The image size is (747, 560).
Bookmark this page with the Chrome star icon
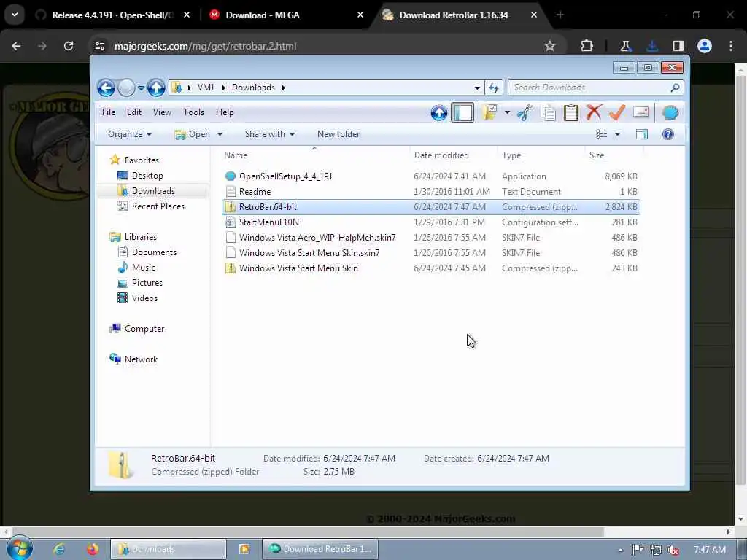click(550, 46)
